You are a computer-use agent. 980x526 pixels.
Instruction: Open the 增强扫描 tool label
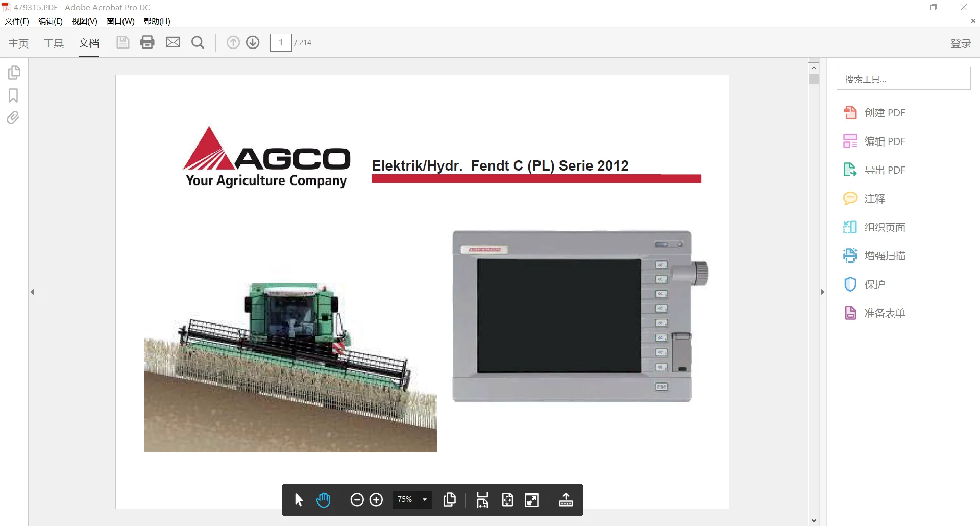coord(885,256)
